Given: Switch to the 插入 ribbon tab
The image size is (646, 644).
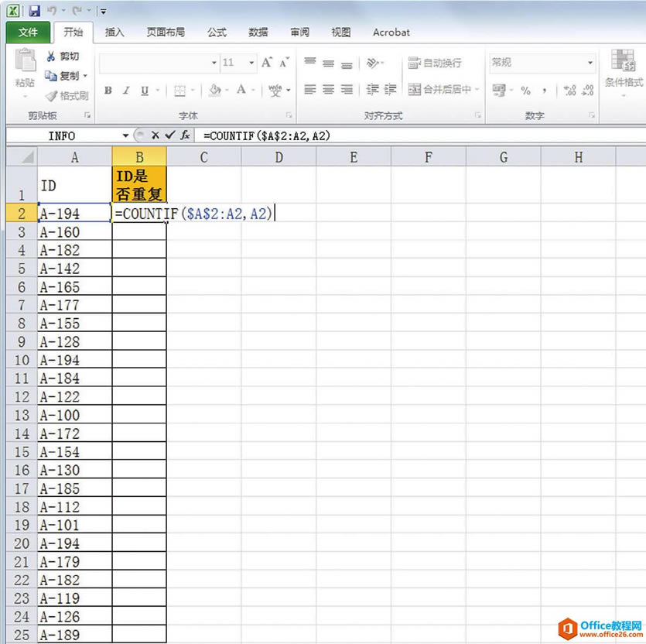Looking at the screenshot, I should 115,33.
